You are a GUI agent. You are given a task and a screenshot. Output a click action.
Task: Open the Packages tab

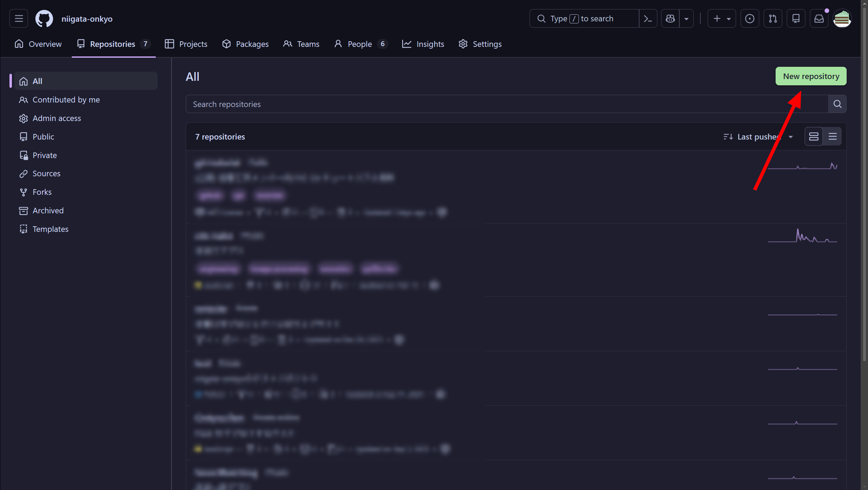[x=245, y=44]
